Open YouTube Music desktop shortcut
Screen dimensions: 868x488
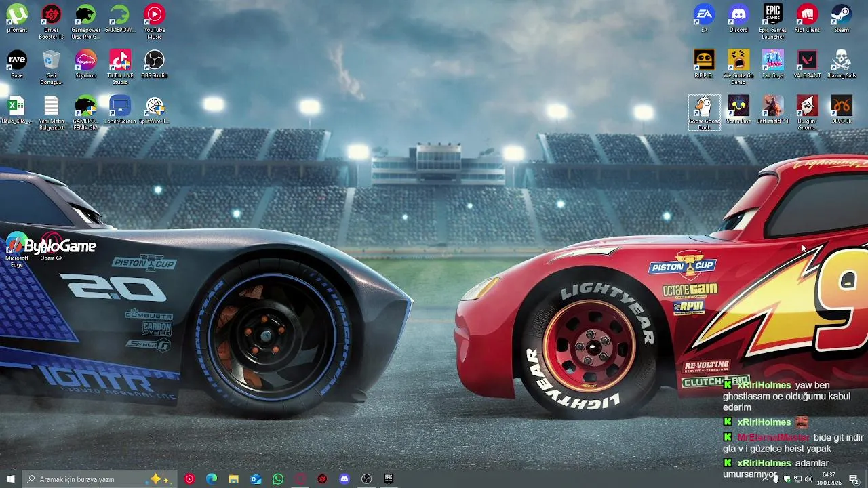(x=155, y=22)
